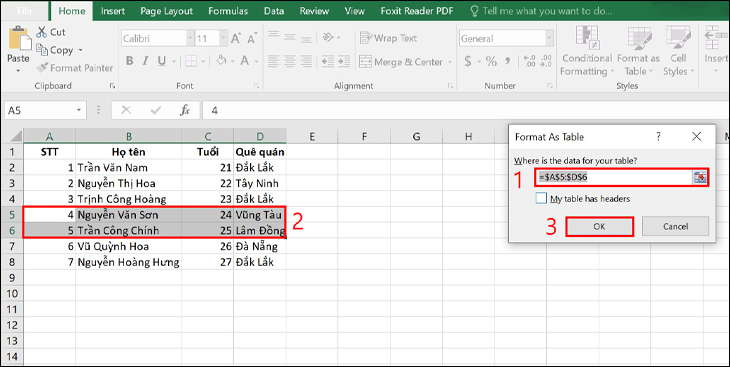Click OK in Format As Table dialog
Viewport: 730px width, 367px height.
click(599, 227)
